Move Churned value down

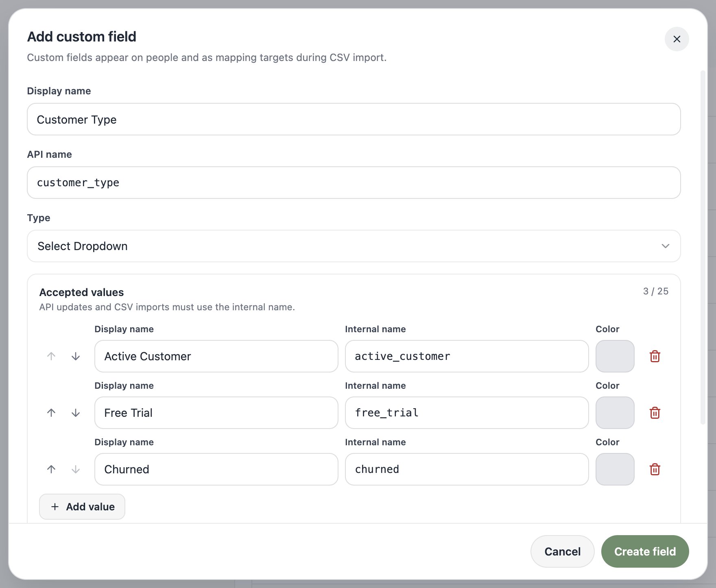click(76, 469)
